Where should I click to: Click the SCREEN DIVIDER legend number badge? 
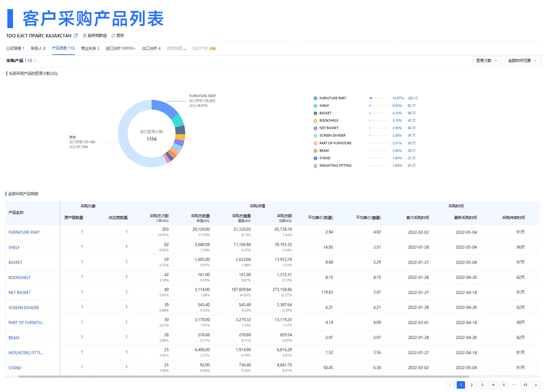[x=315, y=136]
